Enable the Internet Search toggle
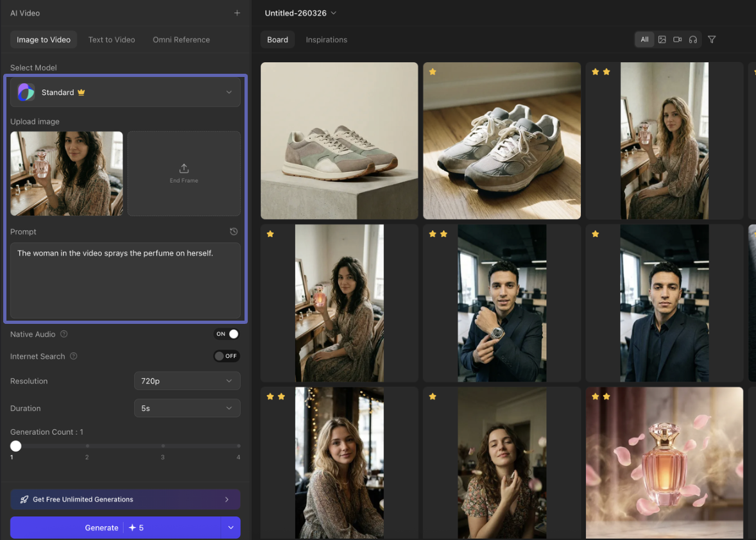Viewport: 756px width, 540px height. pyautogui.click(x=226, y=356)
